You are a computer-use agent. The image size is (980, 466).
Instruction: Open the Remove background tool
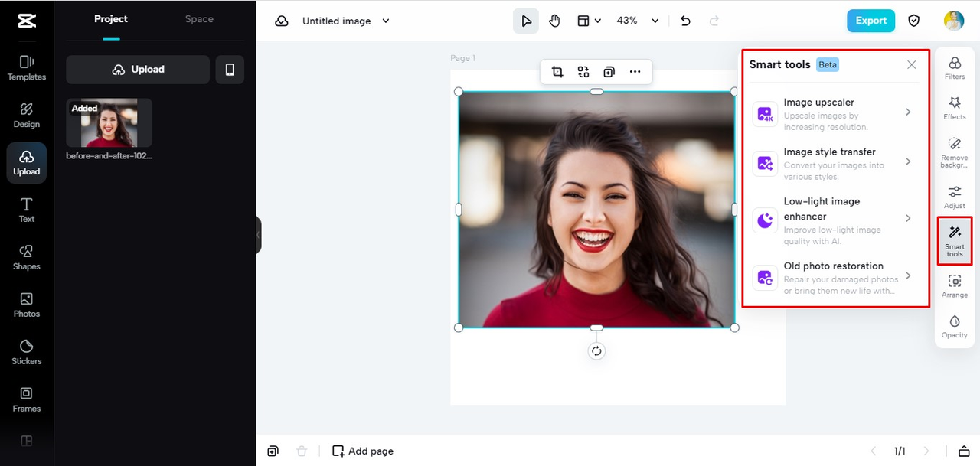pyautogui.click(x=954, y=152)
